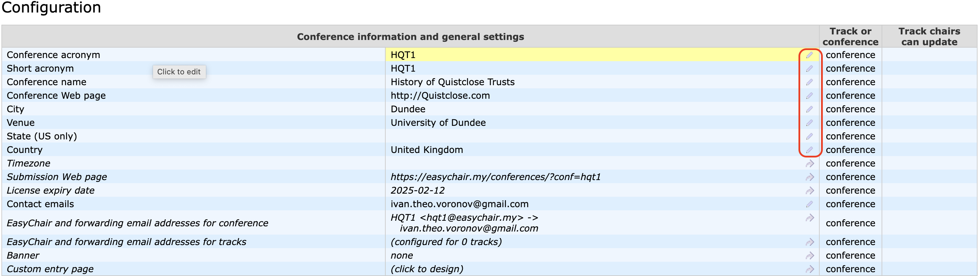
Task: Edit Country using the pencil icon
Action: pos(809,150)
